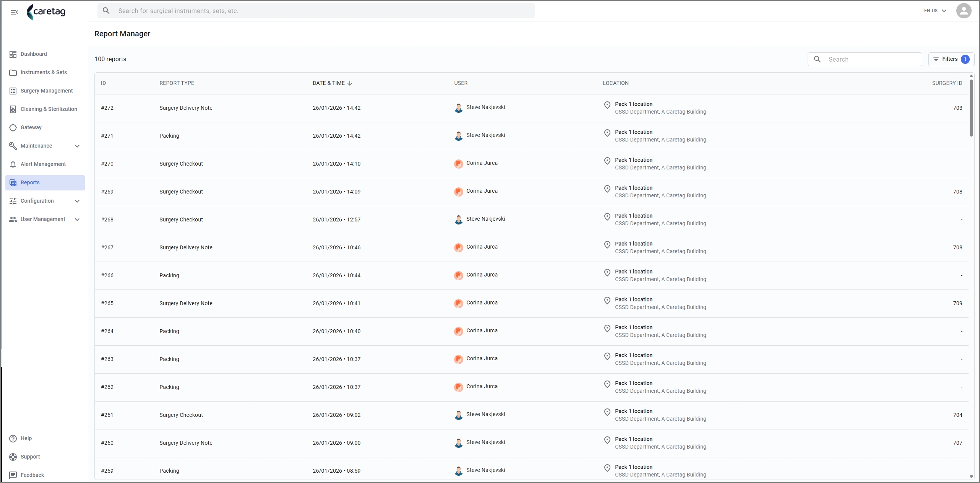The width and height of the screenshot is (980, 483).
Task: Select Alert Management in sidebar
Action: 45,164
